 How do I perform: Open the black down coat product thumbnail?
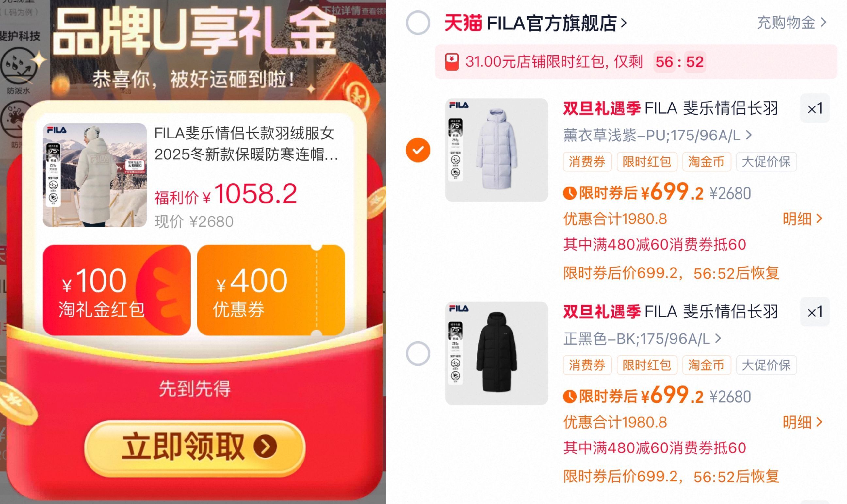pos(497,353)
